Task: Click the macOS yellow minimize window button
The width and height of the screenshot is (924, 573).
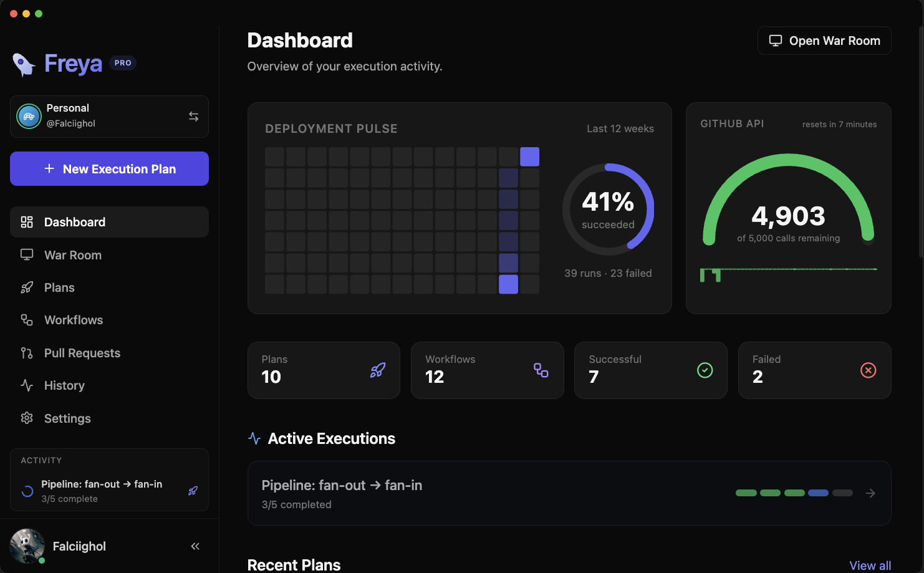Action: tap(26, 14)
